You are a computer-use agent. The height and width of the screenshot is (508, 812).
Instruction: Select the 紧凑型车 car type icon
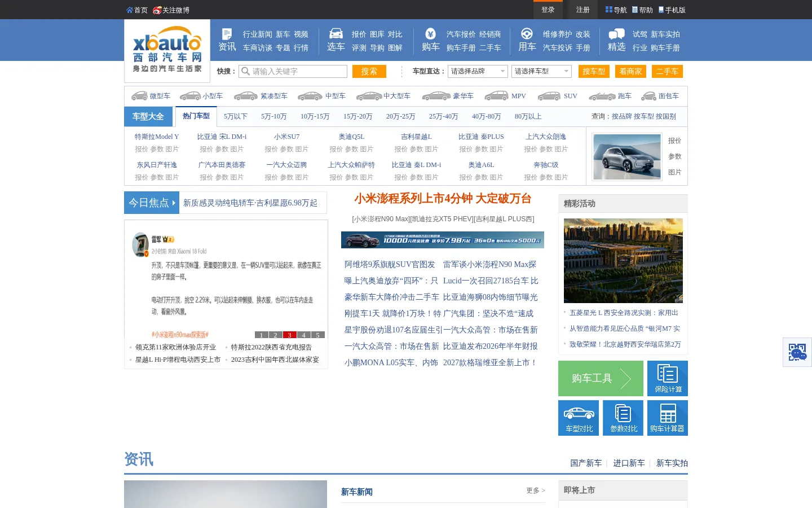click(246, 96)
